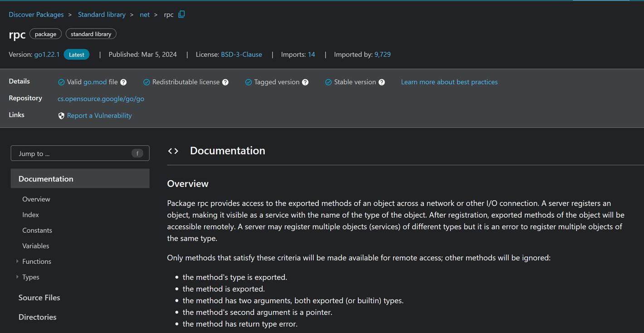The width and height of the screenshot is (644, 333).
Task: Click the Learn more about best practices link
Action: (x=449, y=82)
